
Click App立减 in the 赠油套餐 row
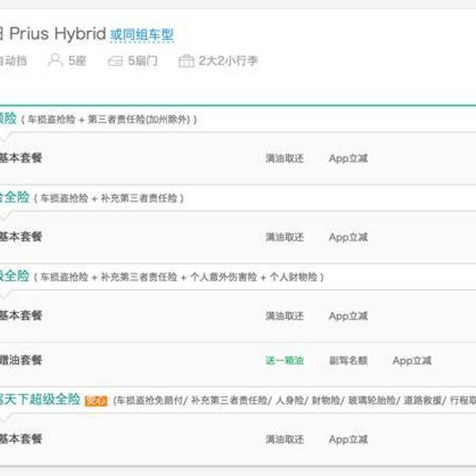pyautogui.click(x=412, y=360)
